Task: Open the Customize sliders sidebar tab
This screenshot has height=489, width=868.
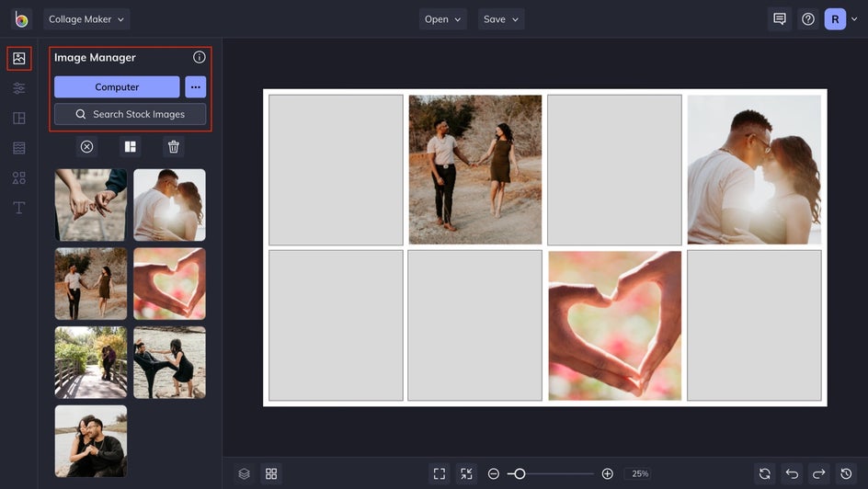Action: (x=18, y=88)
